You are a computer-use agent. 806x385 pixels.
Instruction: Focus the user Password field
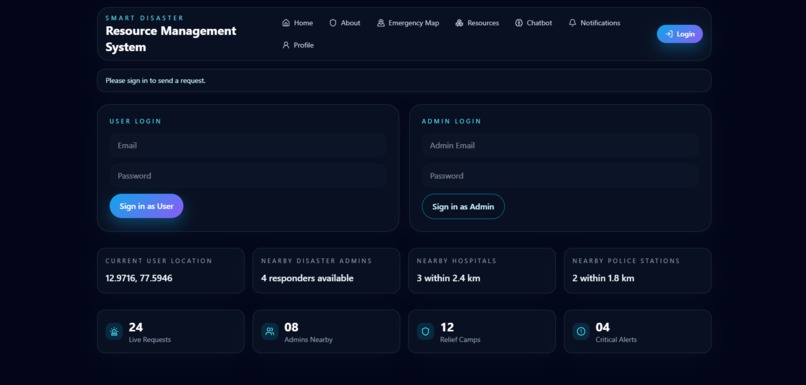[248, 176]
